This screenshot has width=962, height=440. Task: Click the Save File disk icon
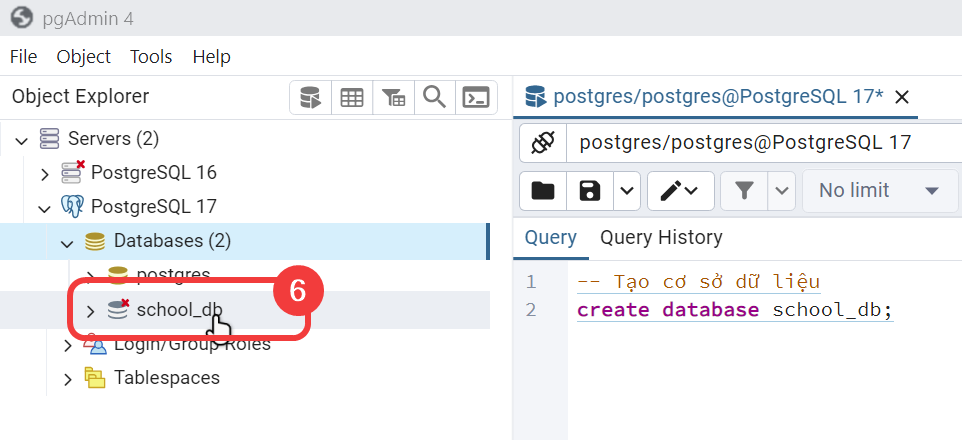(590, 190)
